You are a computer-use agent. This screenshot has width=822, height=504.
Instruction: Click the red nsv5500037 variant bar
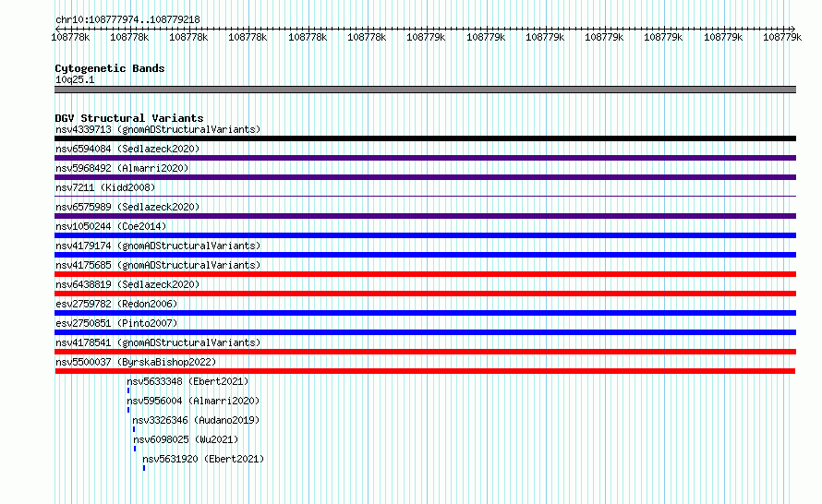[425, 371]
